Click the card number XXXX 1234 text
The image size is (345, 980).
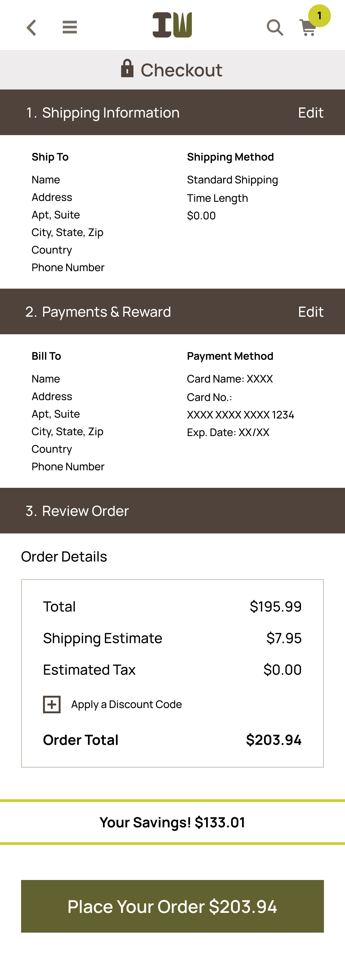pos(240,415)
